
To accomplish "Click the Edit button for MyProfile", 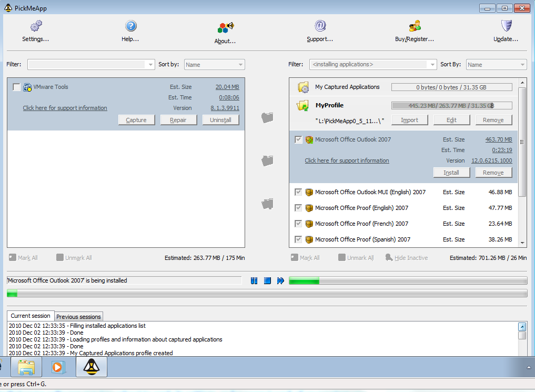I will [x=452, y=120].
